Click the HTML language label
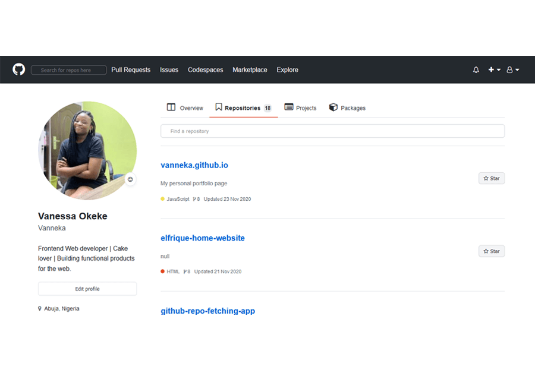535x392 pixels. coord(173,271)
